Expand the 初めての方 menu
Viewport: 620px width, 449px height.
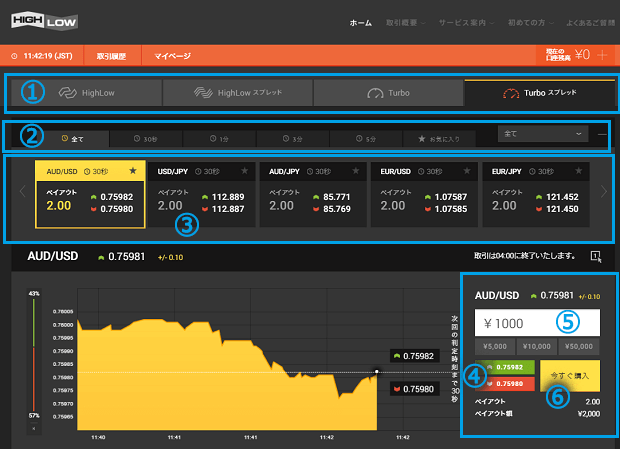pyautogui.click(x=530, y=23)
